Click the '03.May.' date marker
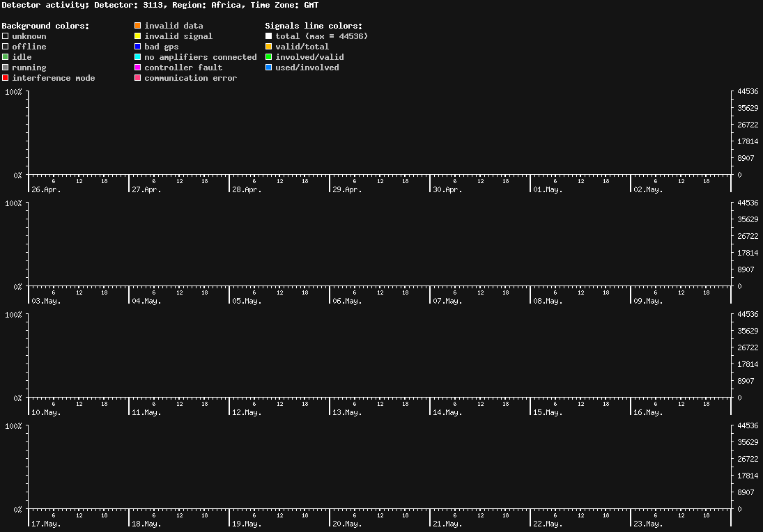The image size is (763, 532). point(46,301)
